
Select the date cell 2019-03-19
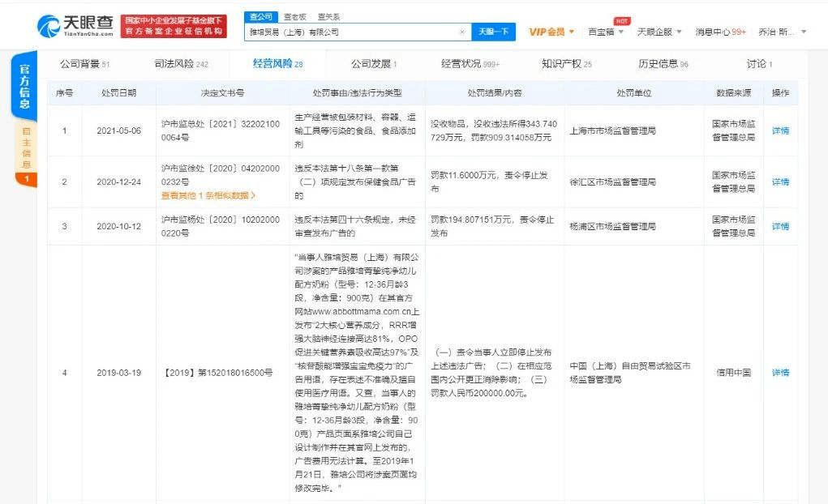point(119,372)
